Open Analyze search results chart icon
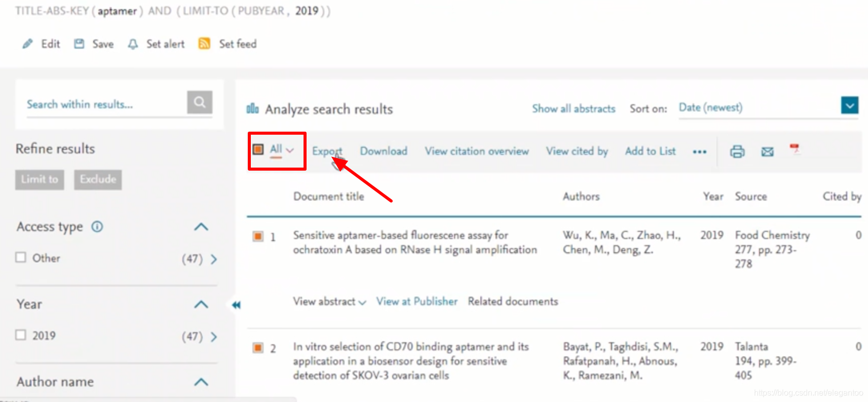The image size is (868, 402). click(x=252, y=108)
